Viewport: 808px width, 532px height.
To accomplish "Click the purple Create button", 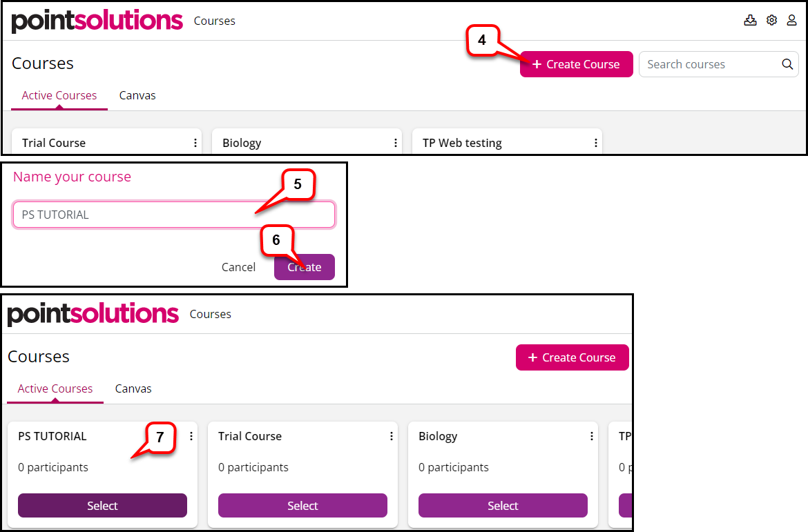I will pos(304,267).
